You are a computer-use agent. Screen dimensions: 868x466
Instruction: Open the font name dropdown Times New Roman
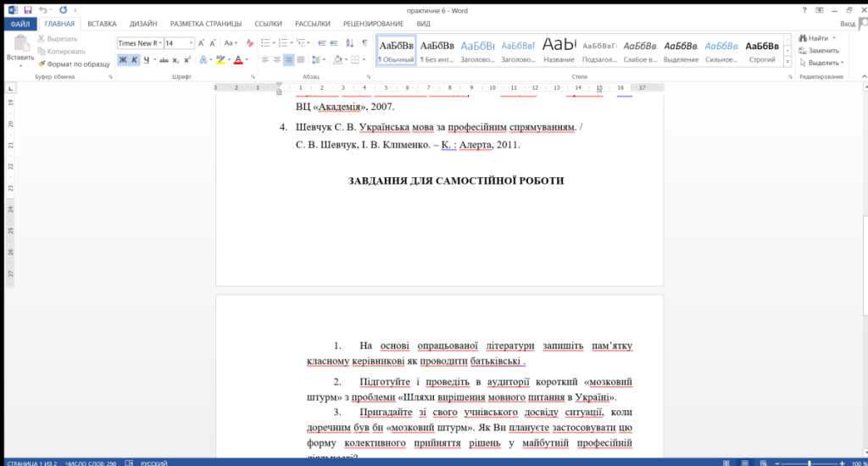pyautogui.click(x=160, y=43)
